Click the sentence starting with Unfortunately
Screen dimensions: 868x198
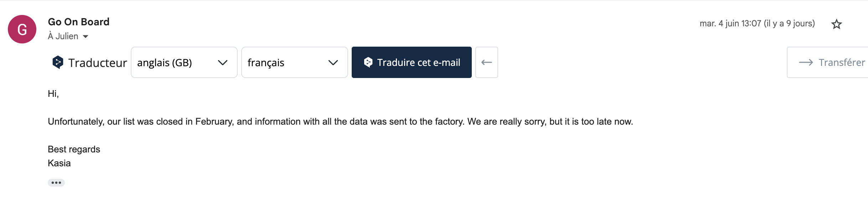pos(340,122)
